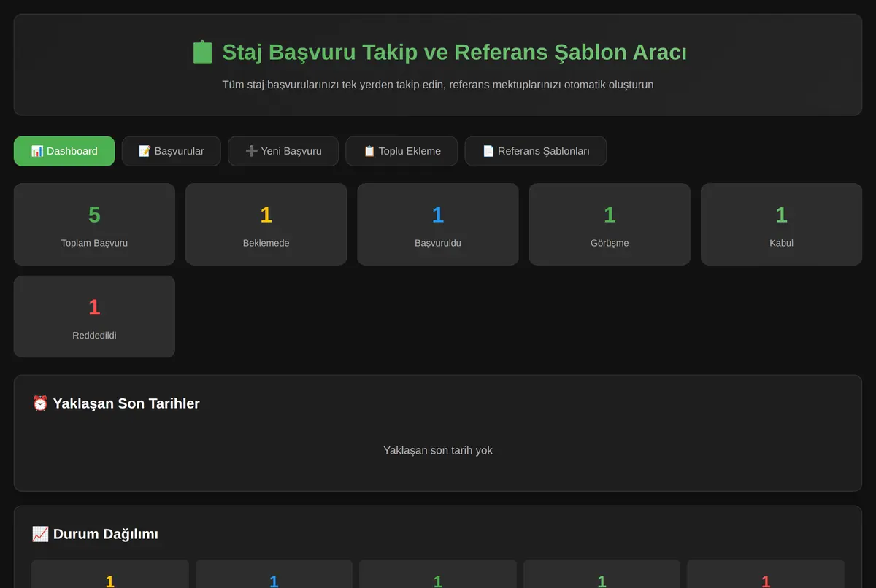Click the subtitle text starting with 'Tüm staj başvurularınızı'

[x=438, y=85]
